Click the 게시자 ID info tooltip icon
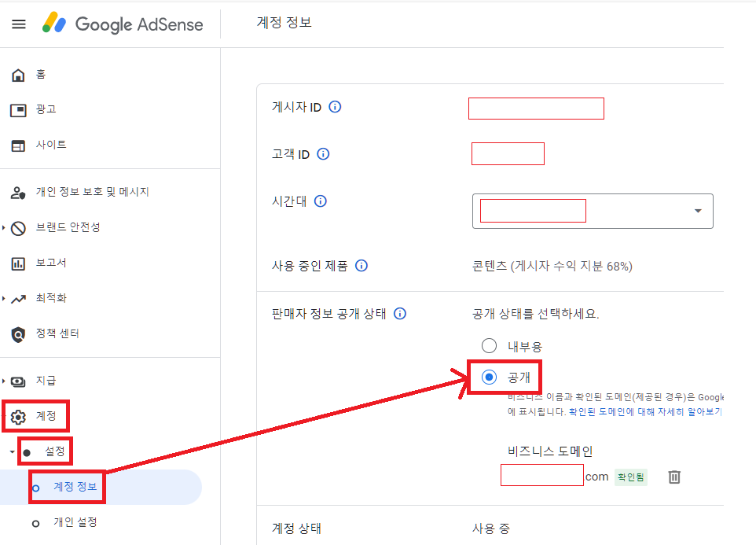 coord(335,107)
